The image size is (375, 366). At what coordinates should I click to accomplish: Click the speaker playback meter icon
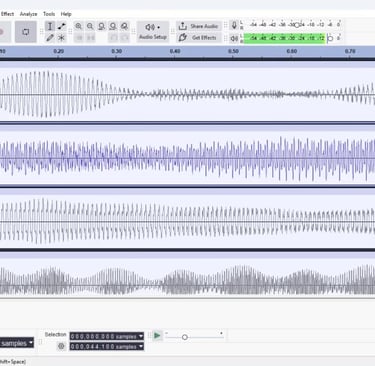234,38
